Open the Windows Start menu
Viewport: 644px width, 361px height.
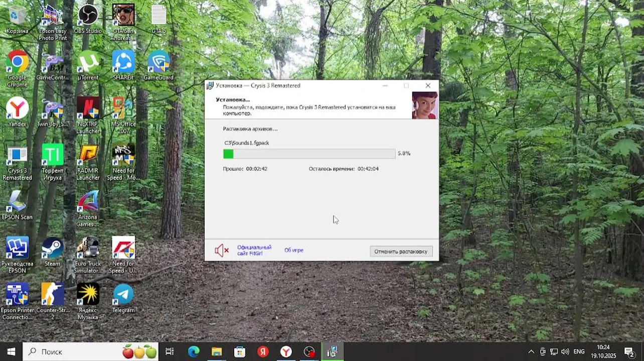click(11, 352)
